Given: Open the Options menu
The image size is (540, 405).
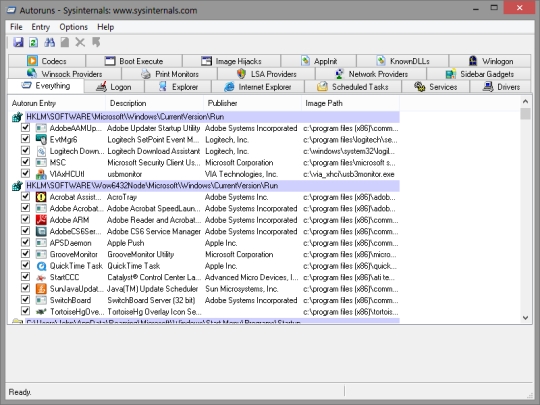Looking at the screenshot, I should 73,27.
